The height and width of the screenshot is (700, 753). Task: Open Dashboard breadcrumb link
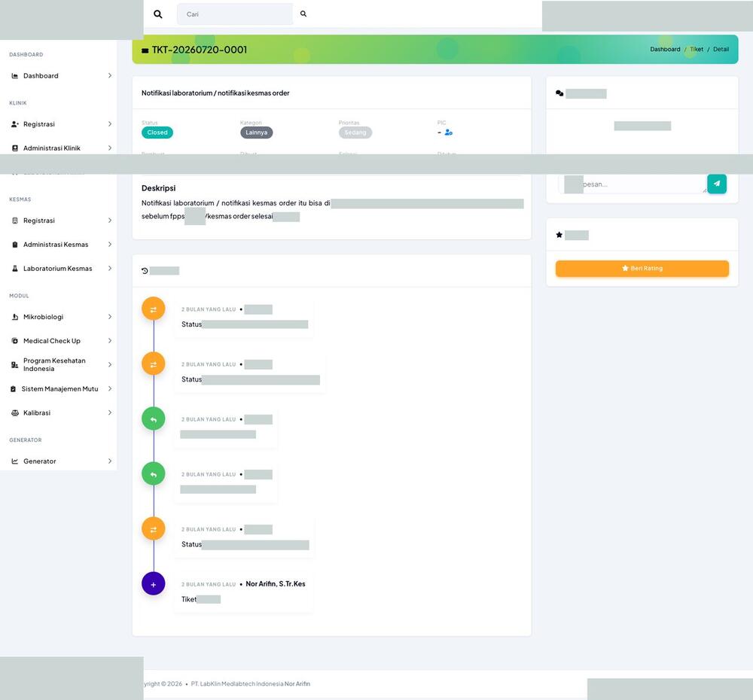[665, 49]
